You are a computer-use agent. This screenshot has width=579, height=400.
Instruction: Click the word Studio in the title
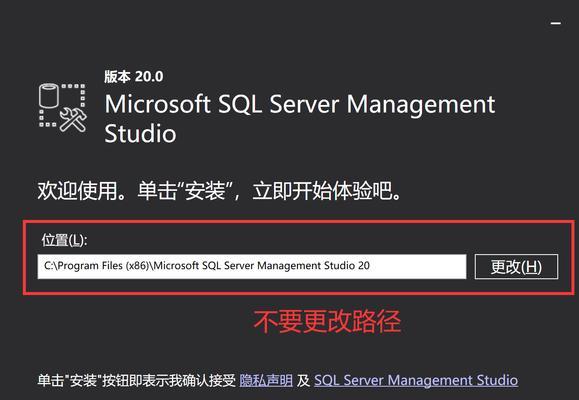pos(140,133)
